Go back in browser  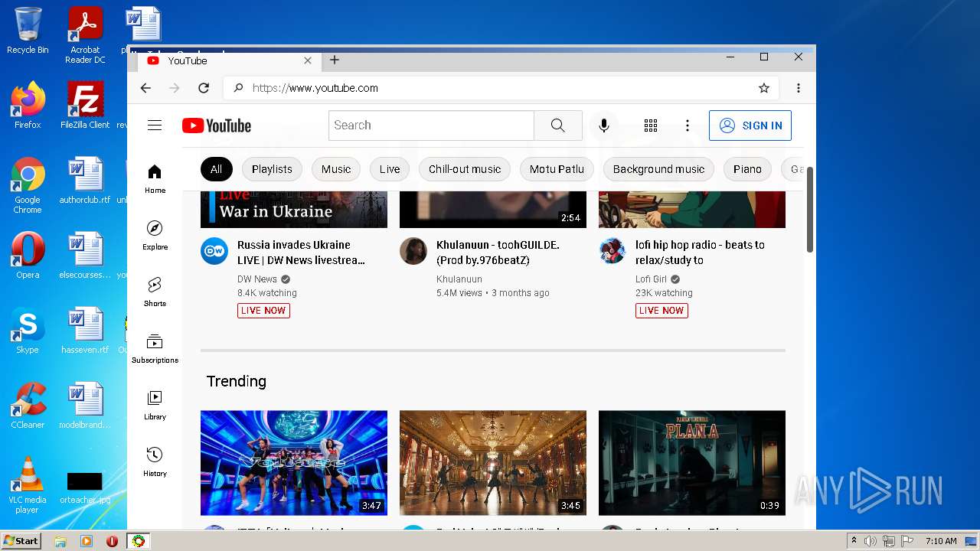(x=145, y=88)
